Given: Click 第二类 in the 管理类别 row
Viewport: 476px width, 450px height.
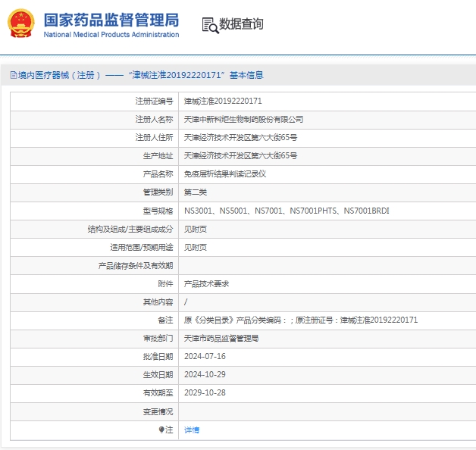Looking at the screenshot, I should click(x=196, y=192).
